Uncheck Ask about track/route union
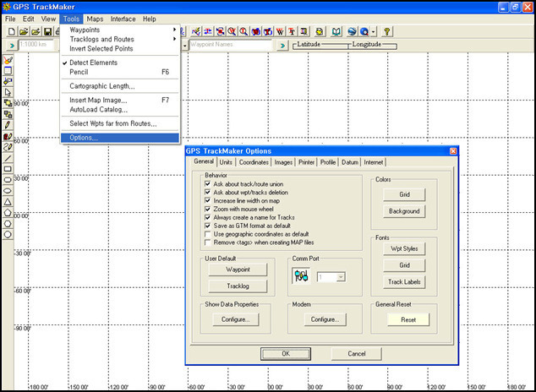This screenshot has height=392, width=536. (207, 183)
